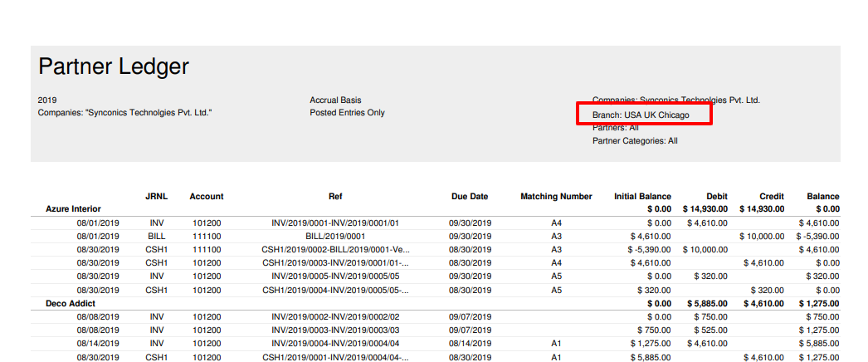
Task: Open the Deco Addict partner group row
Action: tap(69, 304)
